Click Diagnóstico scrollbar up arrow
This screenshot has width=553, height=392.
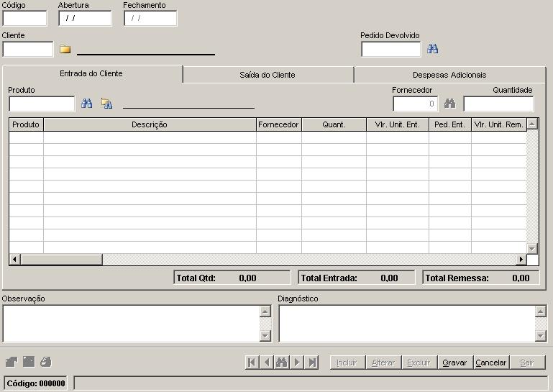tap(541, 311)
